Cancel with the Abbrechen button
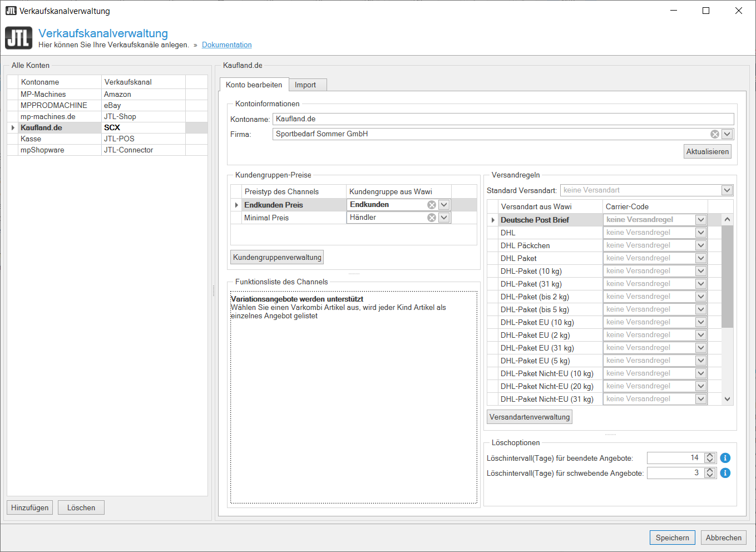Image resolution: width=756 pixels, height=552 pixels. point(724,538)
